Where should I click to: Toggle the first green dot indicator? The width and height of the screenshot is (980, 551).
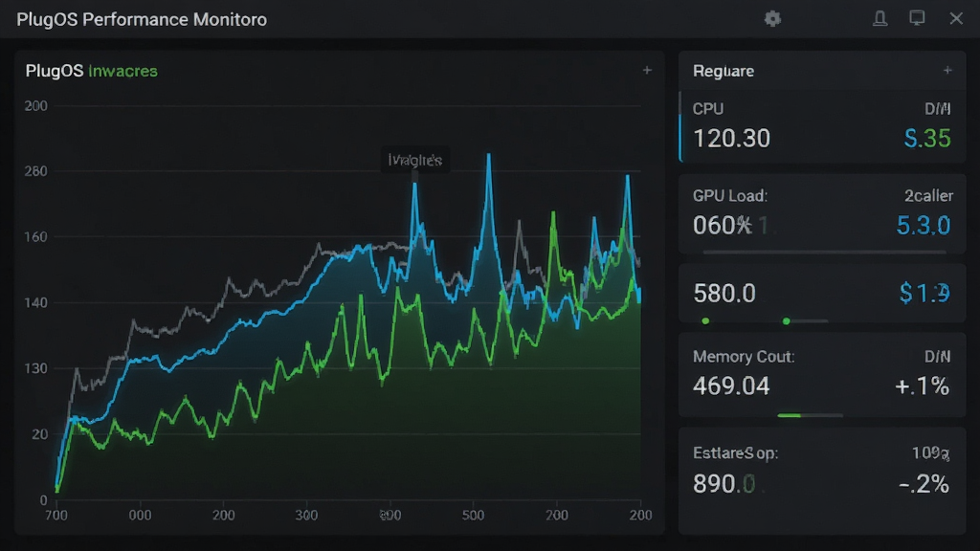(705, 321)
